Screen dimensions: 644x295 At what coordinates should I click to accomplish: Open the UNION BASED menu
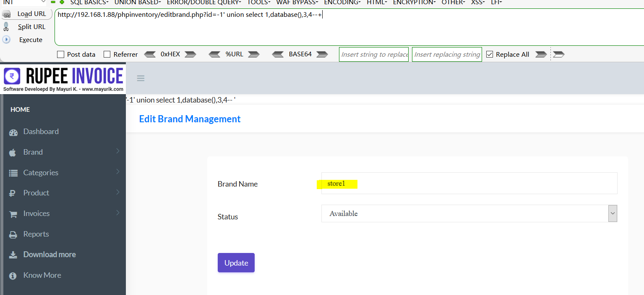138,2
